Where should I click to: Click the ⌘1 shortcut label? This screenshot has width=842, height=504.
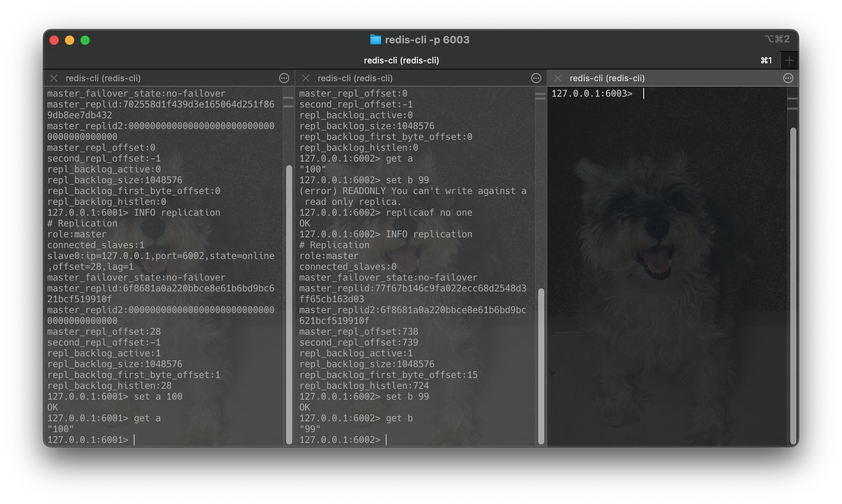point(766,60)
